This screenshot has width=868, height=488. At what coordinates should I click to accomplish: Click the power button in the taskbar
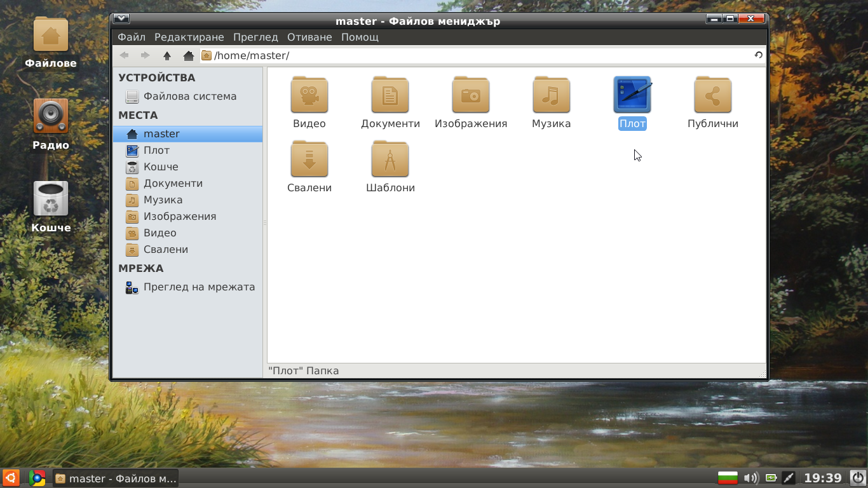(858, 478)
